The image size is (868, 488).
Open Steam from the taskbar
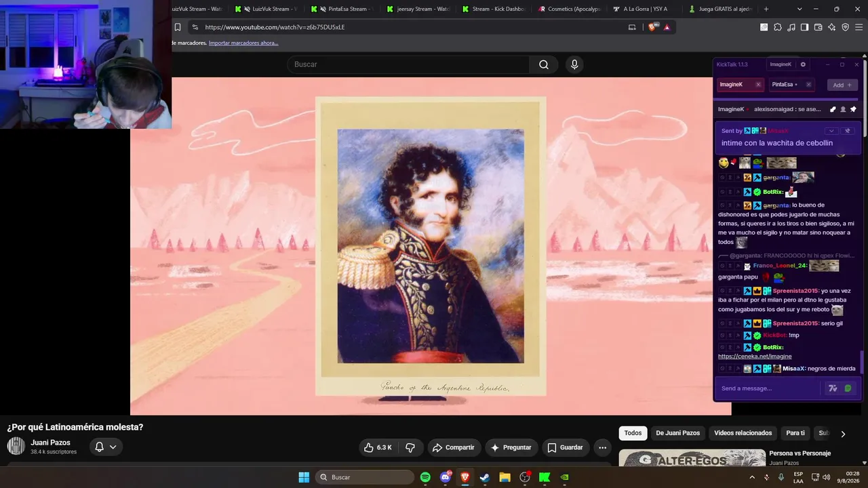(x=484, y=477)
